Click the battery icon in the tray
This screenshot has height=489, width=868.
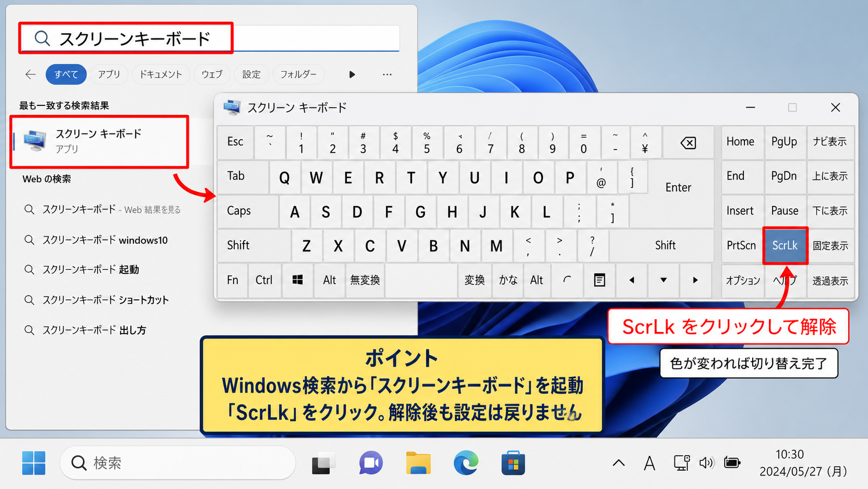pos(732,462)
